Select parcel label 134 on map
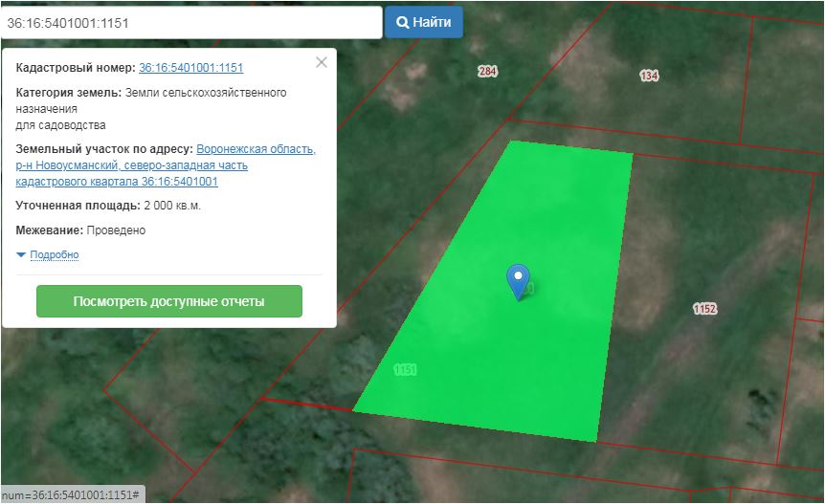Viewport: 825px width, 504px height. pyautogui.click(x=649, y=76)
